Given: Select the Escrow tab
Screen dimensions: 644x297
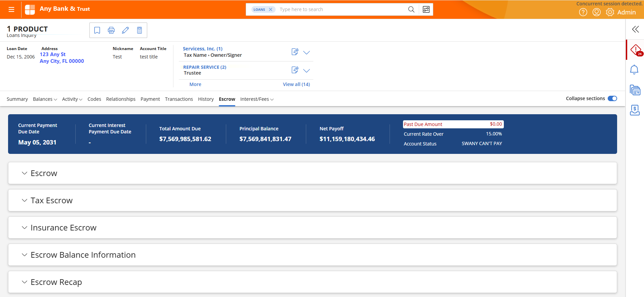Looking at the screenshot, I should (227, 99).
